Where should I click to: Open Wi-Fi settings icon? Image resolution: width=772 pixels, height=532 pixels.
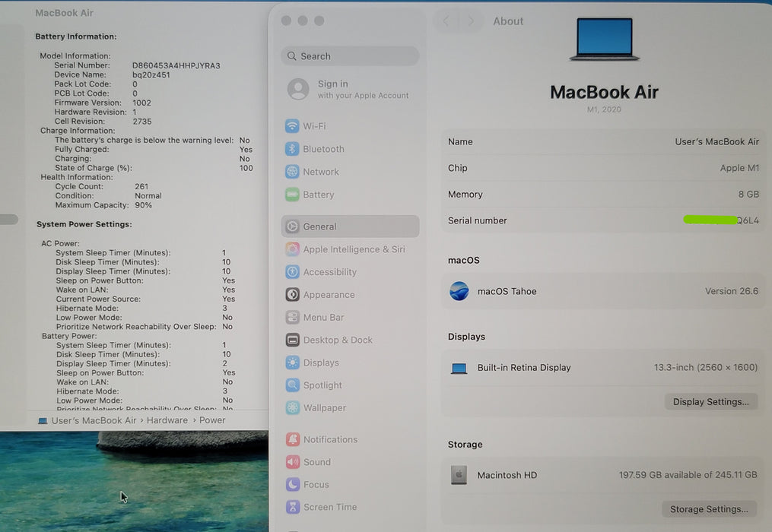pyautogui.click(x=292, y=126)
